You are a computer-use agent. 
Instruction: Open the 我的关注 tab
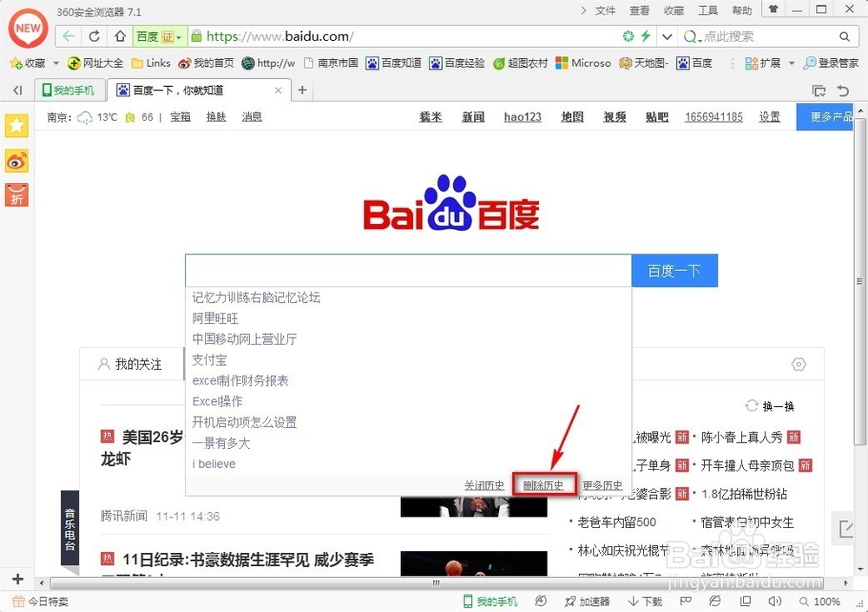click(x=130, y=364)
